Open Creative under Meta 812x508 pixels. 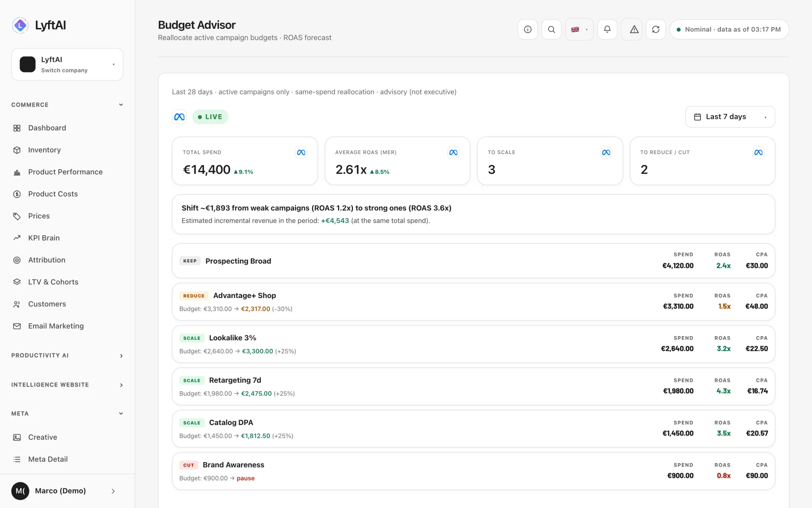click(42, 437)
